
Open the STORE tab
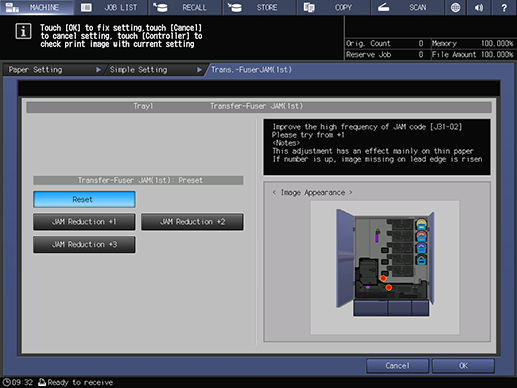tap(259, 7)
